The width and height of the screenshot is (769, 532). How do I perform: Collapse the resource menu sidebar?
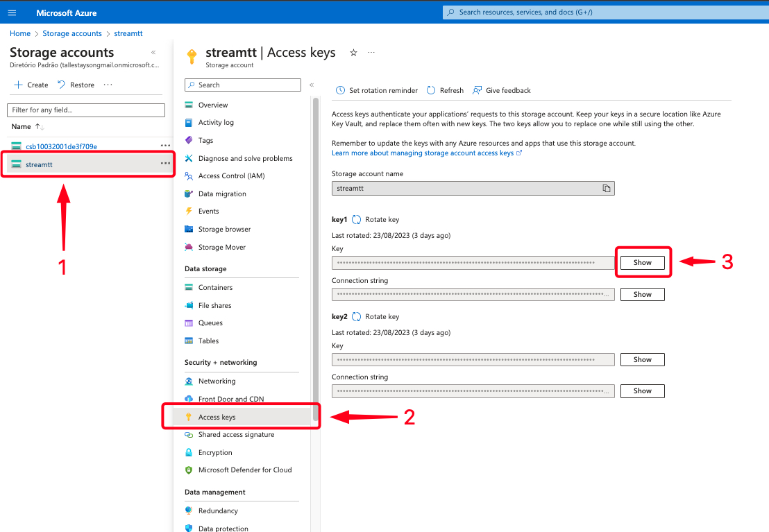(x=312, y=85)
